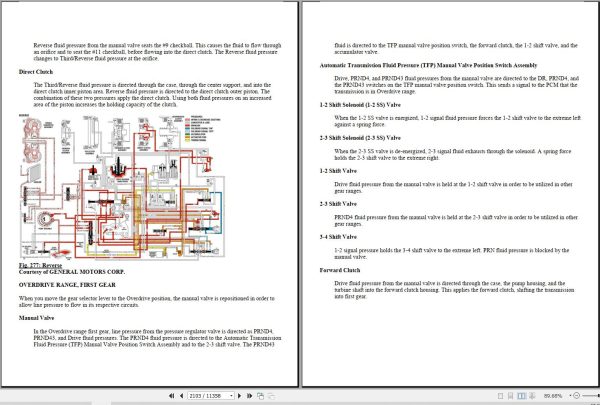The width and height of the screenshot is (600, 405).
Task: Go to the next view
Action: [x=271, y=396]
